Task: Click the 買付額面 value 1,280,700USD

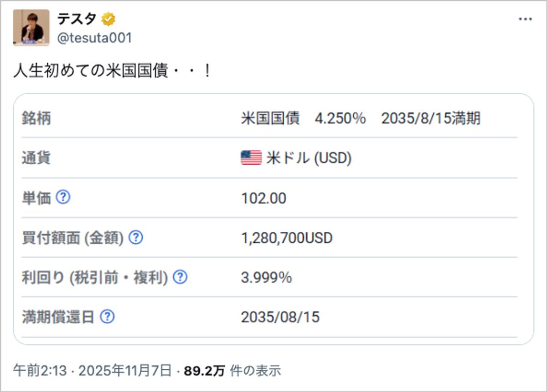Action: [x=286, y=237]
